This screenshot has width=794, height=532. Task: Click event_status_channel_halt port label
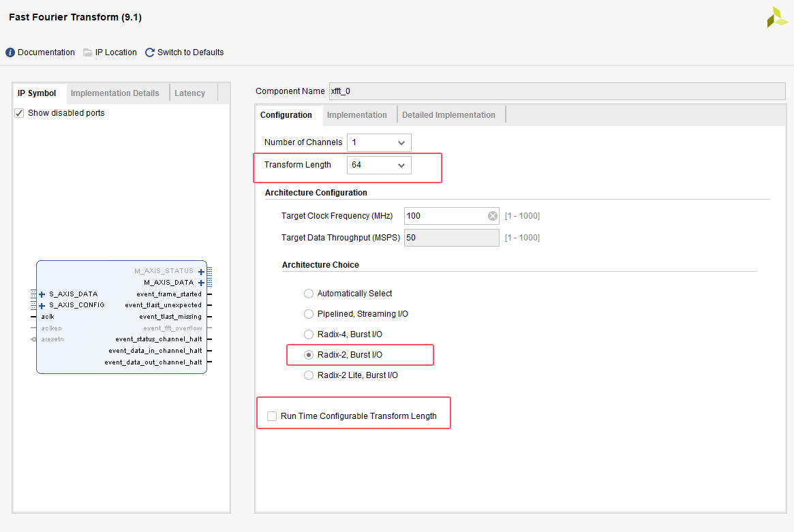pyautogui.click(x=159, y=340)
